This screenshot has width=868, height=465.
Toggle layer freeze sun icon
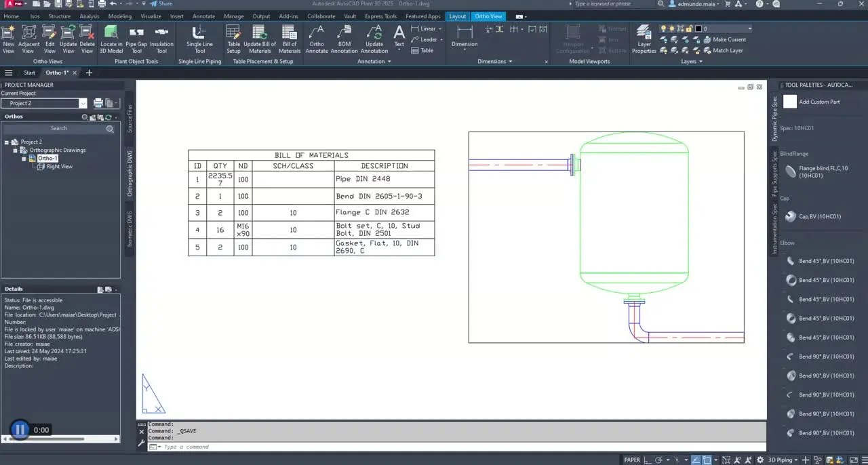tap(672, 29)
